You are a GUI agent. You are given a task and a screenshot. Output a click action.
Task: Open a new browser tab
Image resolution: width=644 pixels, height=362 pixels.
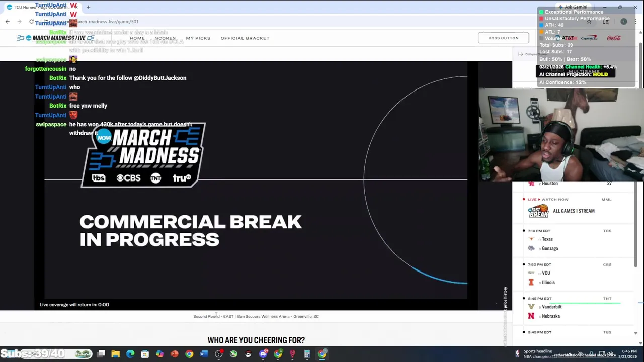pos(88,7)
